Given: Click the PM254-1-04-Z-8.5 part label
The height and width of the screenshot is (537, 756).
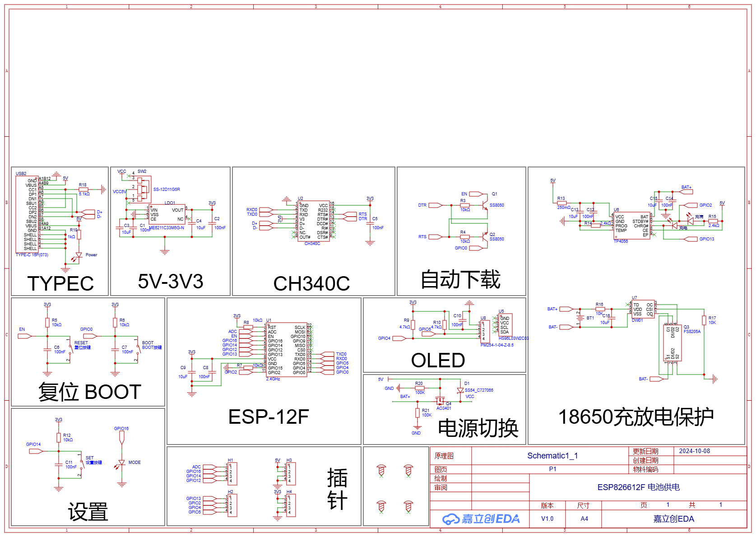Looking at the screenshot, I should 497,345.
